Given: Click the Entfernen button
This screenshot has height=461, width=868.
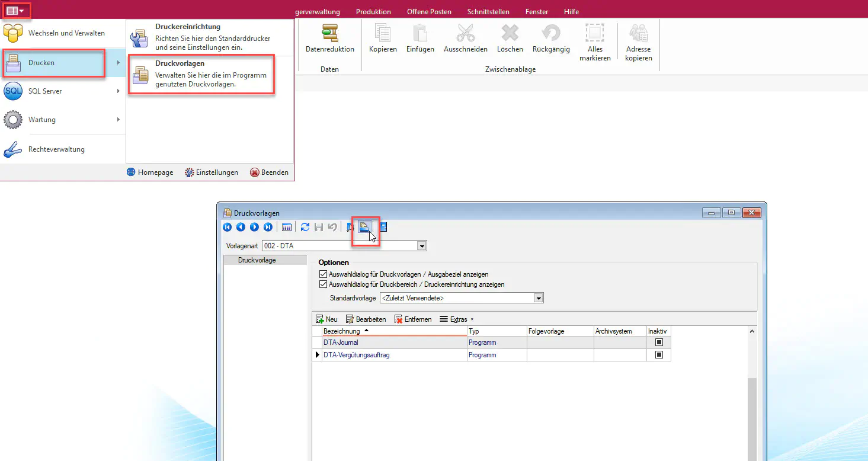Looking at the screenshot, I should click(413, 319).
